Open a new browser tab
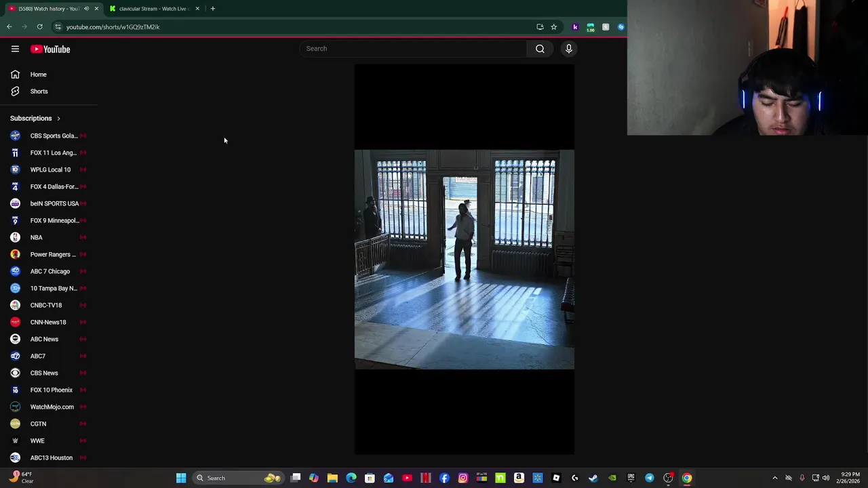868x488 pixels. [x=212, y=9]
